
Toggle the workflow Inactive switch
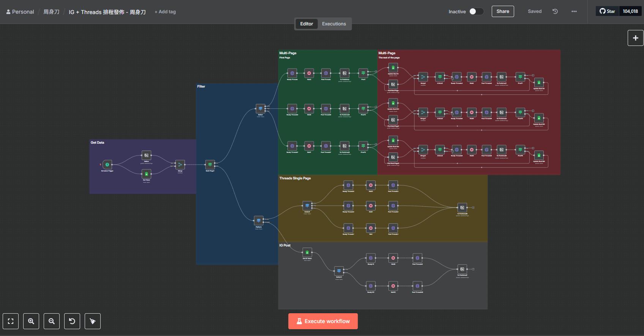[x=476, y=11]
